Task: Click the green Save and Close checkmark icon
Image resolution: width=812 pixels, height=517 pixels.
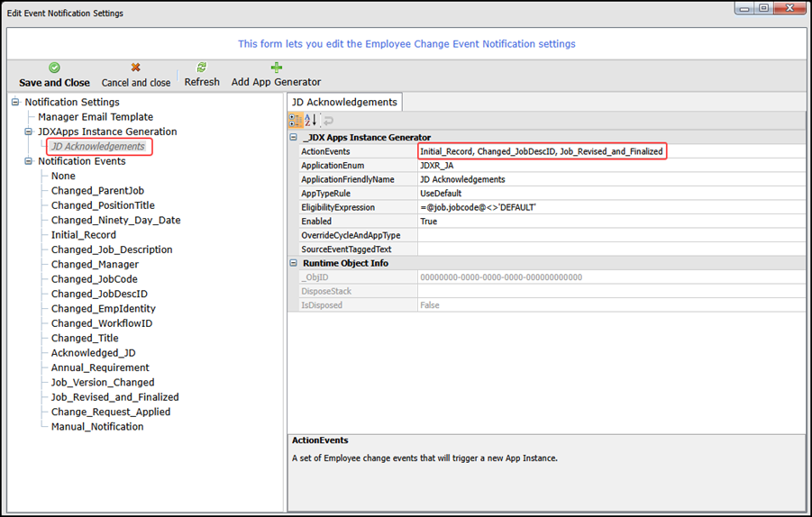Action: tap(54, 68)
